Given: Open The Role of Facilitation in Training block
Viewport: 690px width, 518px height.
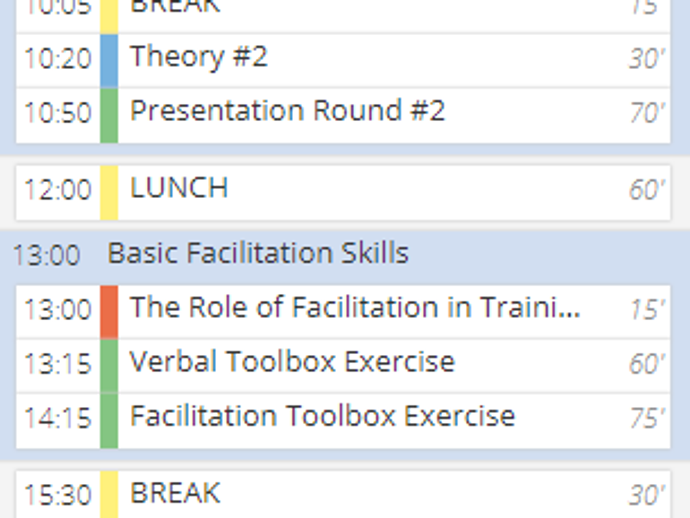Looking at the screenshot, I should 354,308.
